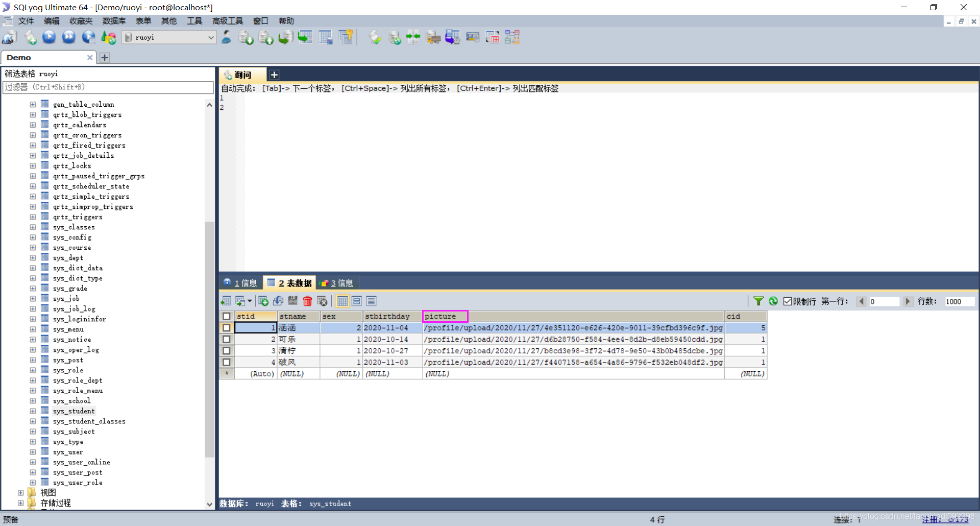Image resolution: width=980 pixels, height=526 pixels.
Task: Delete selected rows with trash icon
Action: click(x=308, y=301)
